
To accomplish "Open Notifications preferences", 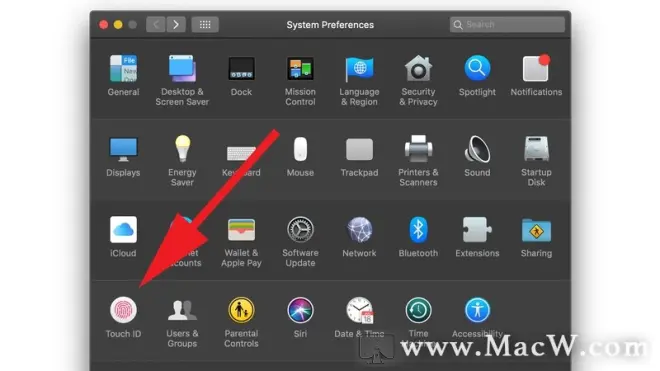I will 536,68.
